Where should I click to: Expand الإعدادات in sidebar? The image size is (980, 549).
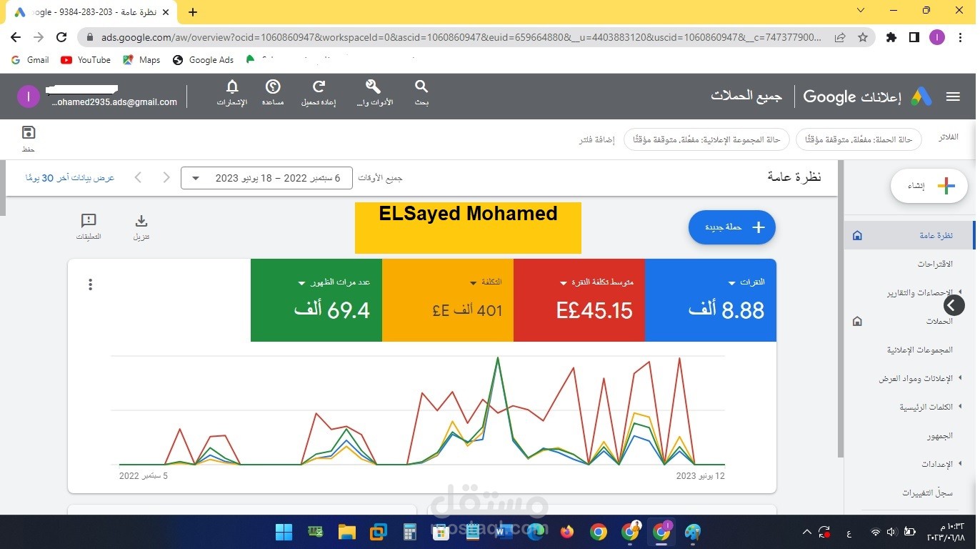[961, 464]
